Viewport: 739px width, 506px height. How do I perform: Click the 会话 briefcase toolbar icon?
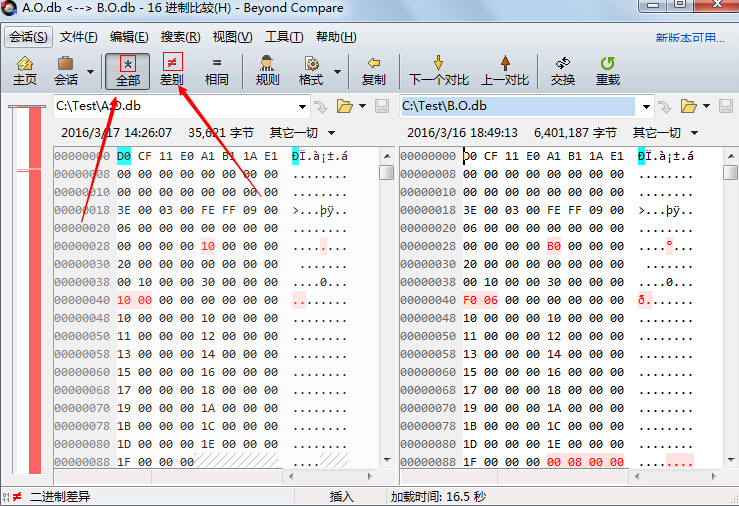66,71
